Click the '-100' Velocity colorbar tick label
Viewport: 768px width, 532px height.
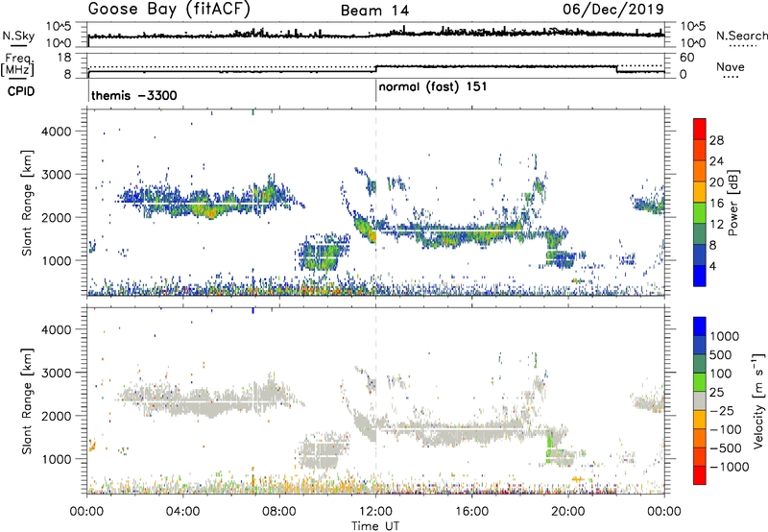726,429
